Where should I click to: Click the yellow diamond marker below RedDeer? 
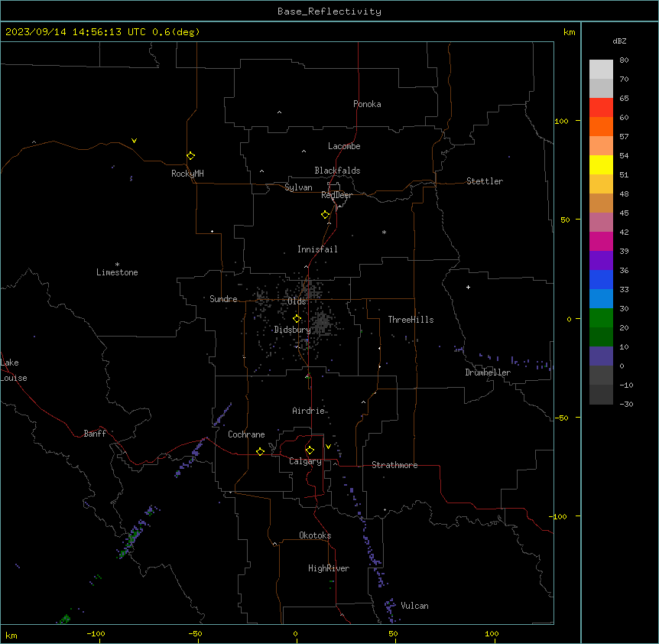(x=326, y=215)
